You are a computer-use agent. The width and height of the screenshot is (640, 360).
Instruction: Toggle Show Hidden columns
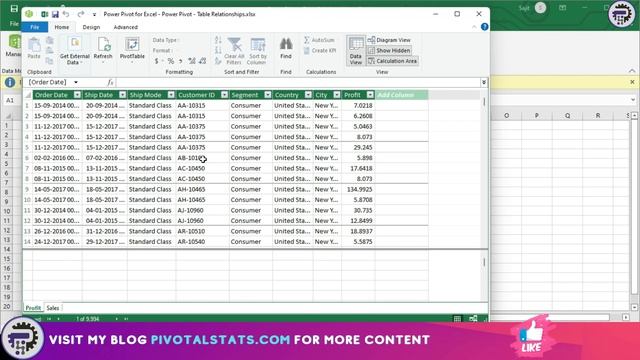click(389, 50)
